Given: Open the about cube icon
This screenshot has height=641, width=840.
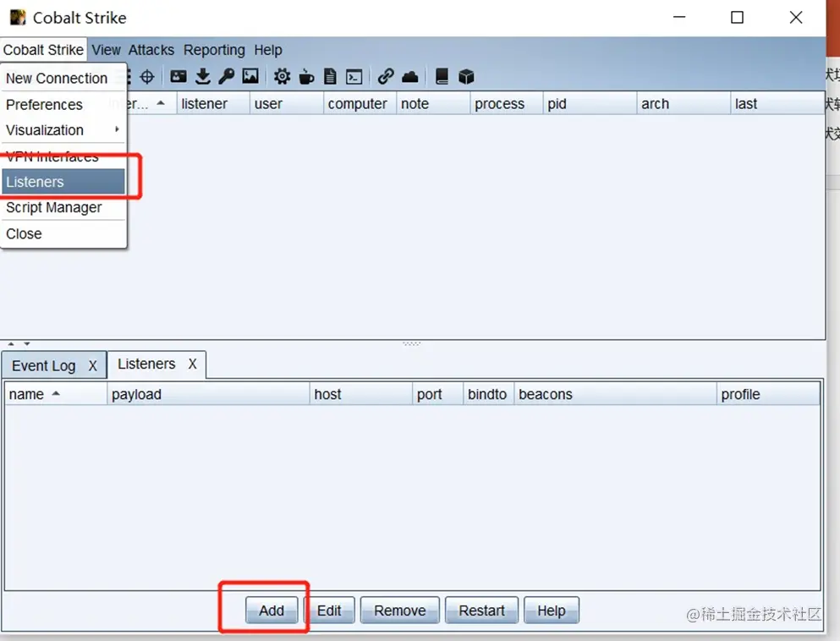Looking at the screenshot, I should pyautogui.click(x=466, y=77).
